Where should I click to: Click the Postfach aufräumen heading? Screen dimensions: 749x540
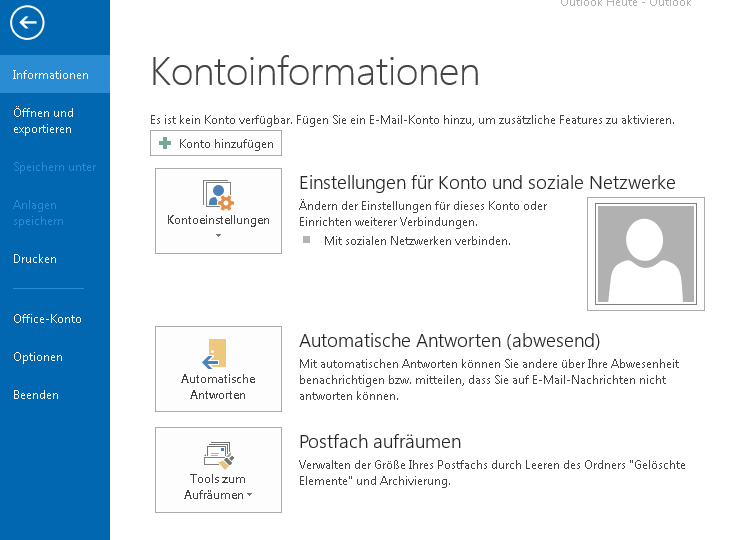[380, 442]
